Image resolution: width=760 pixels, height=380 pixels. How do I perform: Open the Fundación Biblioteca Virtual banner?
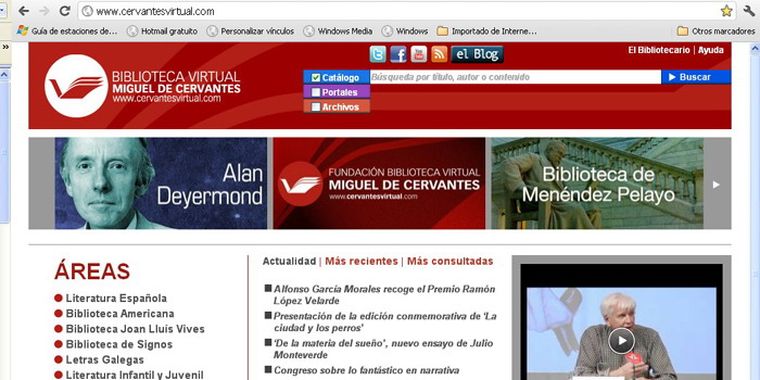point(379,183)
